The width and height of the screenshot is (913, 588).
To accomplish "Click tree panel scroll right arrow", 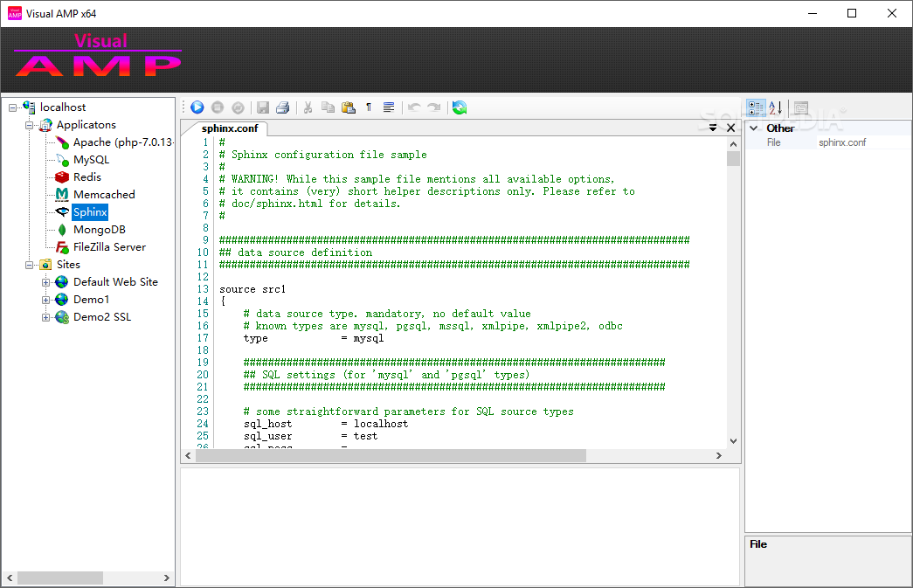I will 167,578.
